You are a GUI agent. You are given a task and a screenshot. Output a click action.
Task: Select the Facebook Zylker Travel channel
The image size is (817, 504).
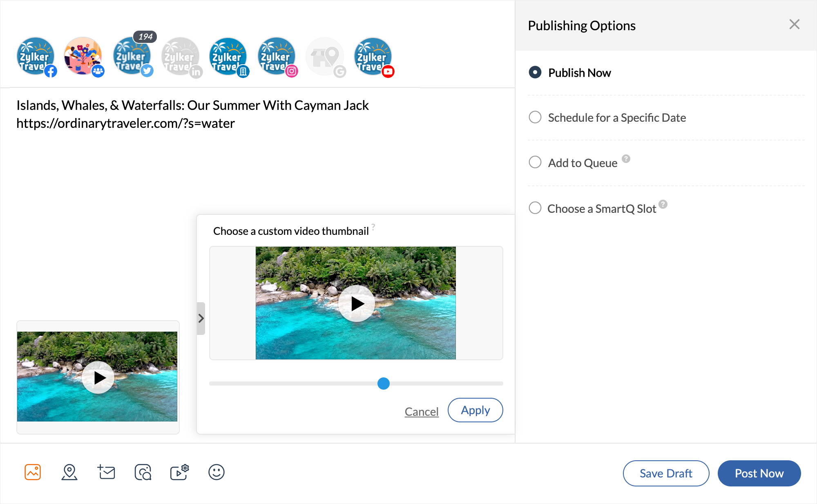(x=36, y=56)
